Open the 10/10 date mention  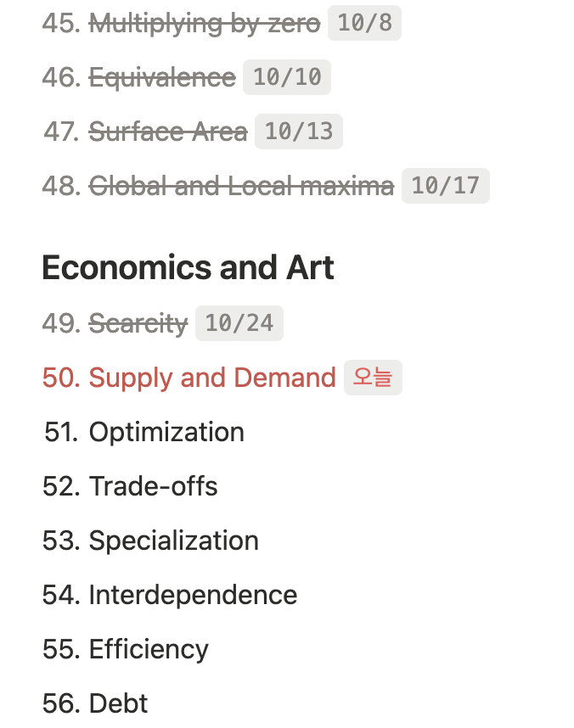click(x=287, y=78)
